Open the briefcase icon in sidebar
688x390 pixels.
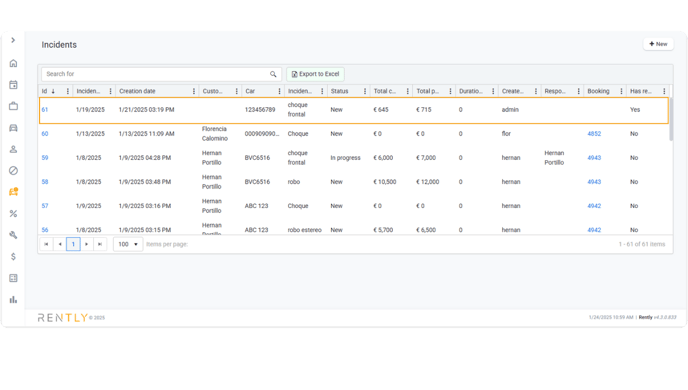point(13,106)
